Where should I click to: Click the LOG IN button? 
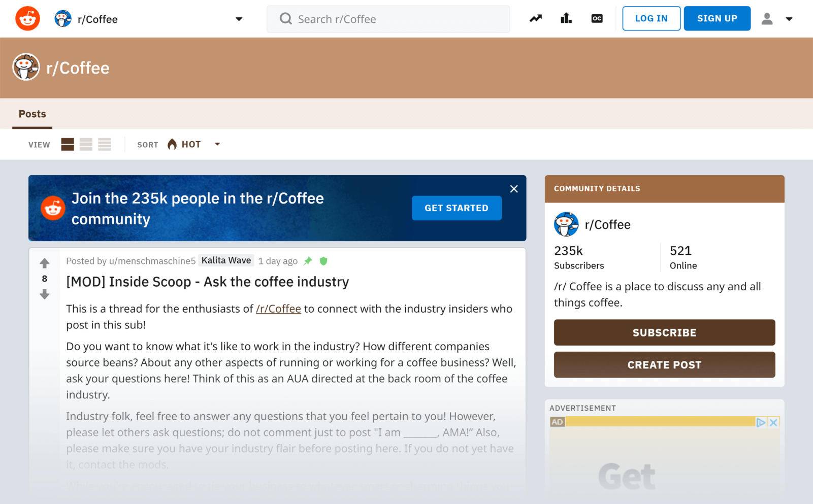652,18
